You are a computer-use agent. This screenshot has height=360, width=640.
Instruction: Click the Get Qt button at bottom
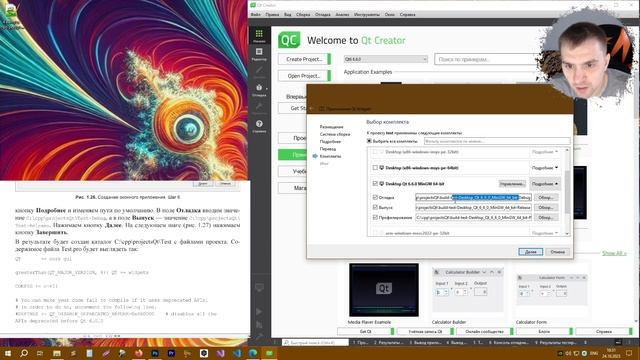(366, 331)
